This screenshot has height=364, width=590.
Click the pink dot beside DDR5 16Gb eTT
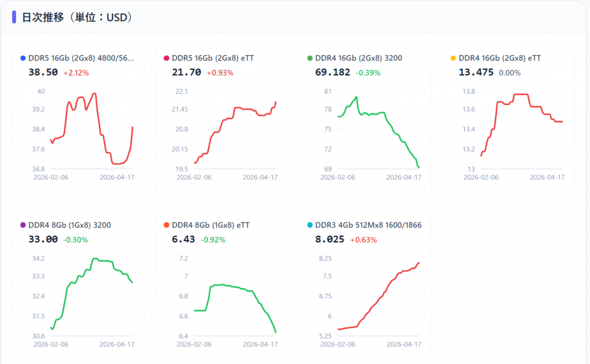167,58
